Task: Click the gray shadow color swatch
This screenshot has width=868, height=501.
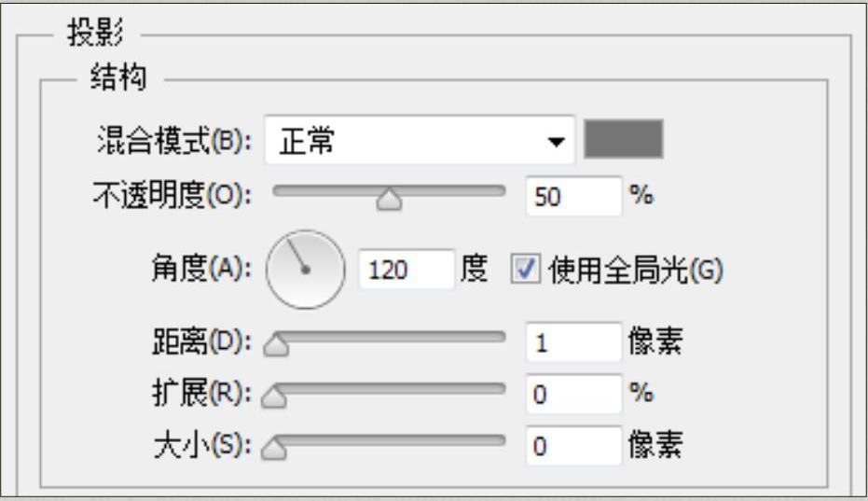Action: (623, 140)
